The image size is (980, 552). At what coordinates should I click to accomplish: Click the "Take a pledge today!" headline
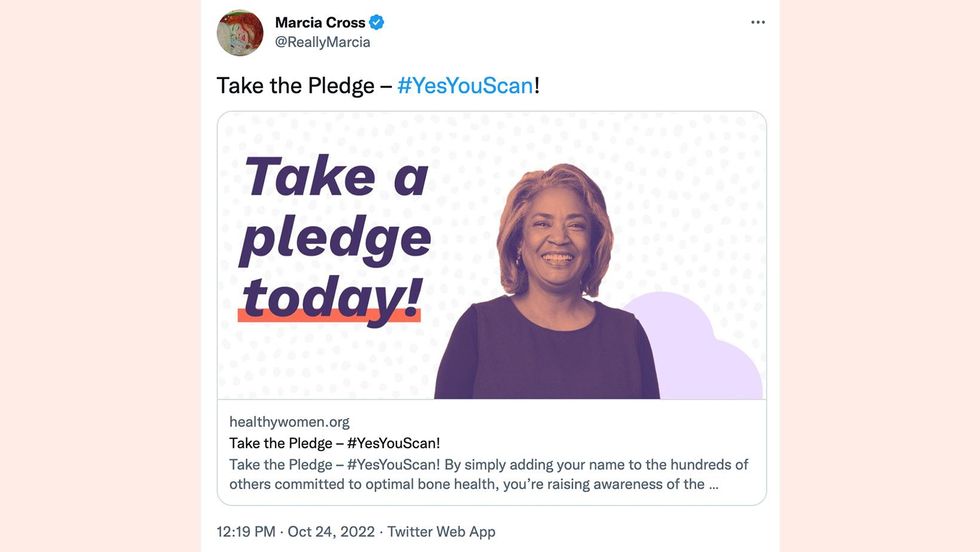coord(337,235)
